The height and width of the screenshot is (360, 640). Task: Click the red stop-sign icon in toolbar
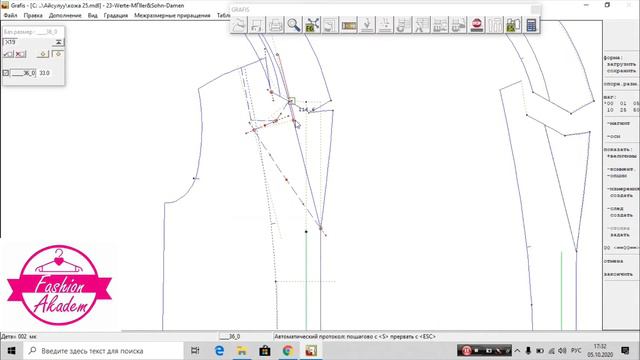tap(477, 25)
